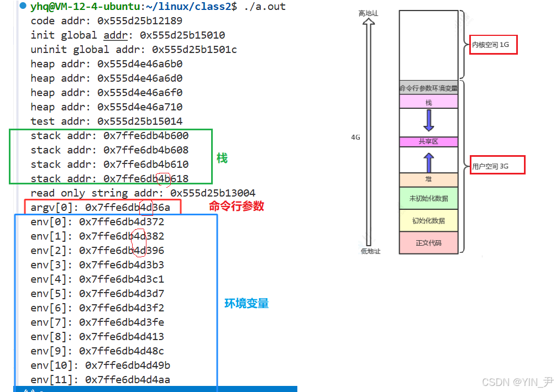
Task: Click stack addr 0x7ffe6db4b600 line
Action: click(x=109, y=136)
